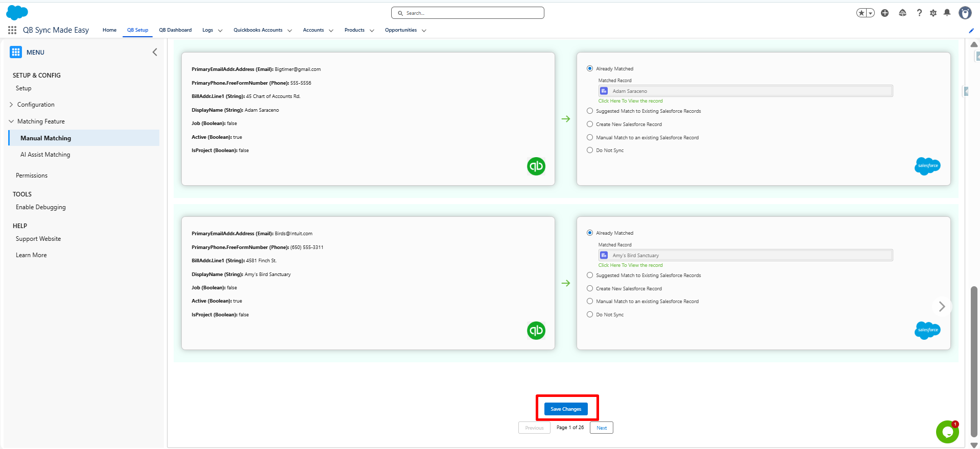View the Amy's Bird Sanctuary matched record link
The width and height of the screenshot is (980, 449).
[x=630, y=265]
